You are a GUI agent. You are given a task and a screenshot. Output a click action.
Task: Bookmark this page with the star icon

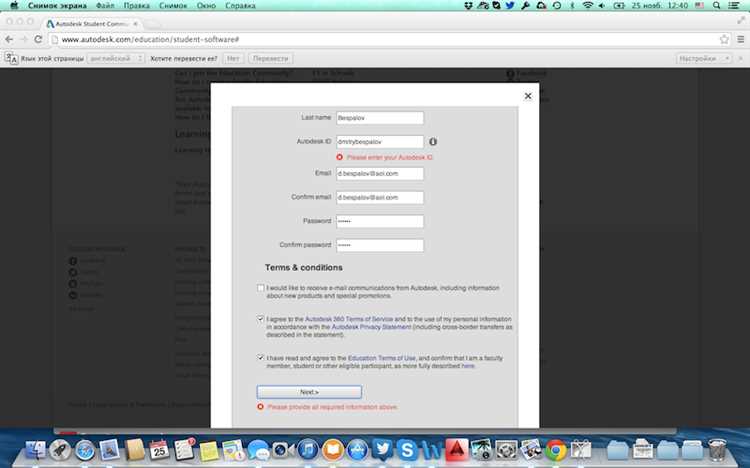pyautogui.click(x=723, y=39)
